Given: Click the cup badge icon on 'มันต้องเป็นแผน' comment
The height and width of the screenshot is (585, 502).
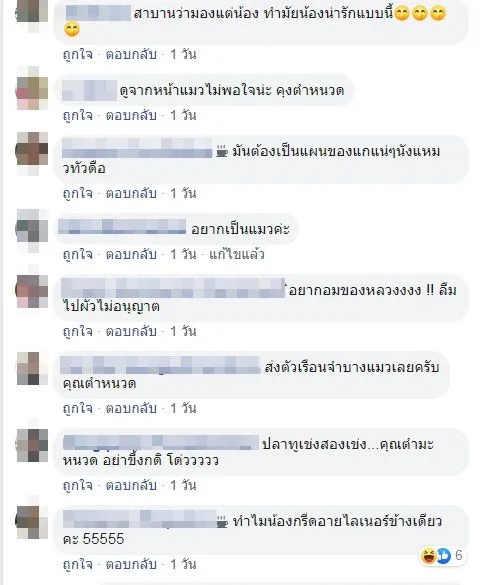Looking at the screenshot, I should pyautogui.click(x=222, y=152).
